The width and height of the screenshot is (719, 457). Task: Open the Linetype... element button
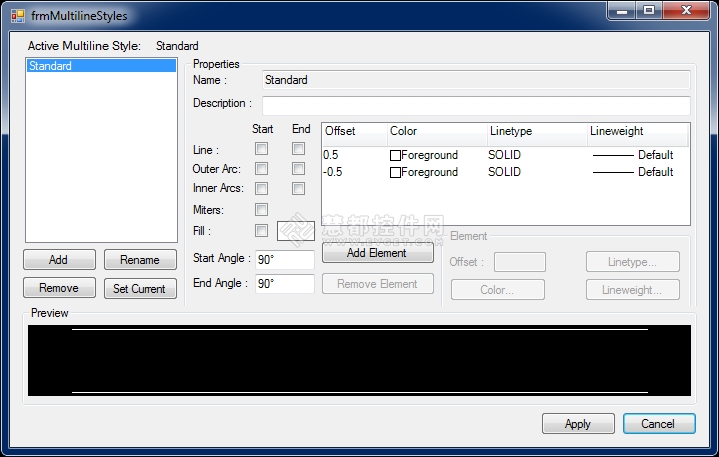(x=633, y=262)
